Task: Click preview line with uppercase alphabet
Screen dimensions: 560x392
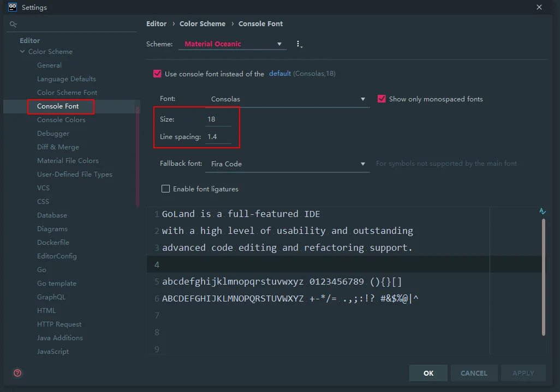Action: click(290, 299)
